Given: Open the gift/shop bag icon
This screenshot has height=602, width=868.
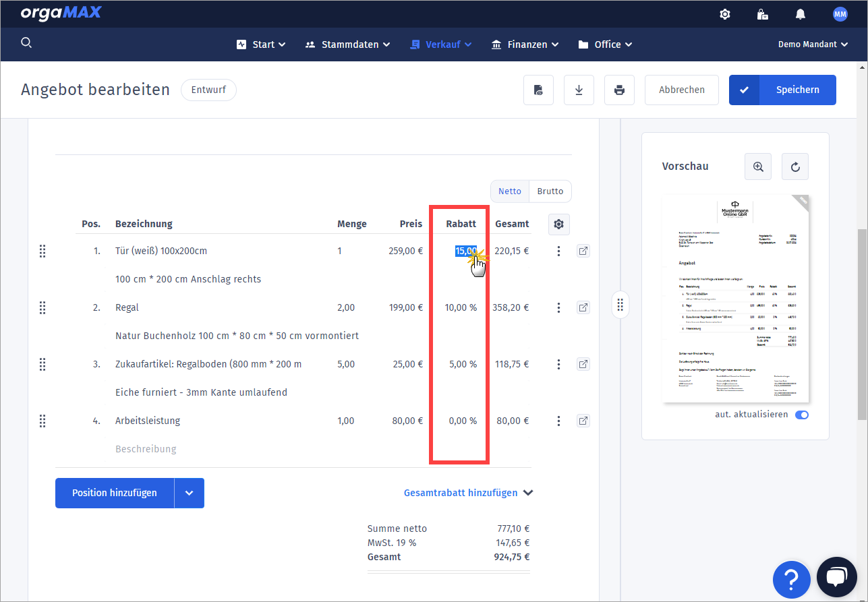Looking at the screenshot, I should (762, 14).
